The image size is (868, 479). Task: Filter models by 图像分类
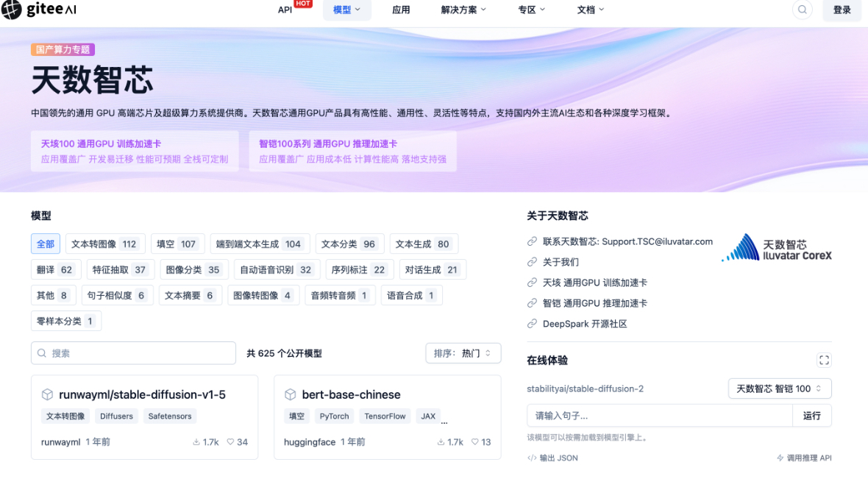coord(194,270)
